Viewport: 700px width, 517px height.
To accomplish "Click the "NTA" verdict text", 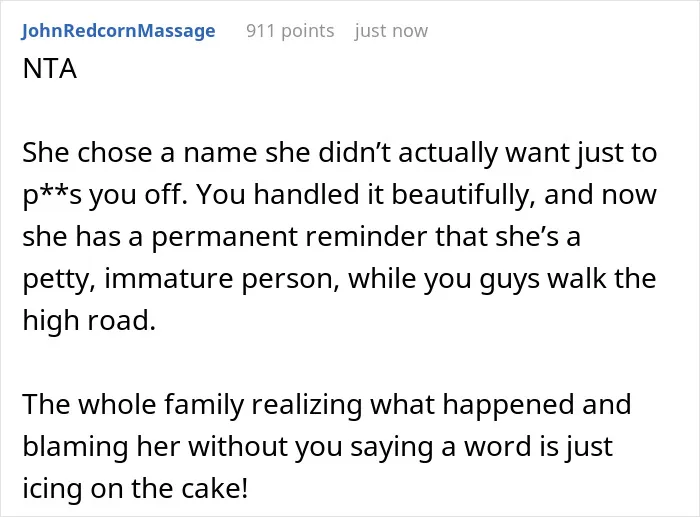I will coord(50,69).
